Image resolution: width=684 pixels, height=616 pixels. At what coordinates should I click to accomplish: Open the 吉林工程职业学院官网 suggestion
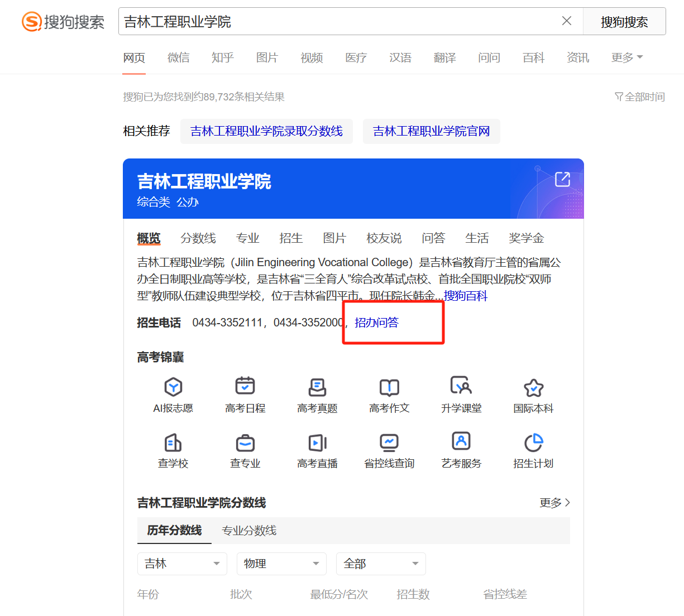[431, 131]
